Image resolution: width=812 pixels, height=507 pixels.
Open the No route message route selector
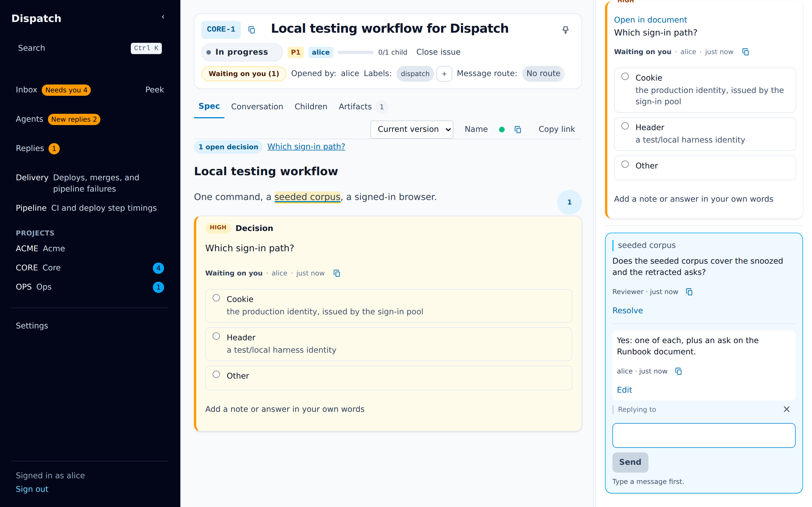click(x=543, y=74)
